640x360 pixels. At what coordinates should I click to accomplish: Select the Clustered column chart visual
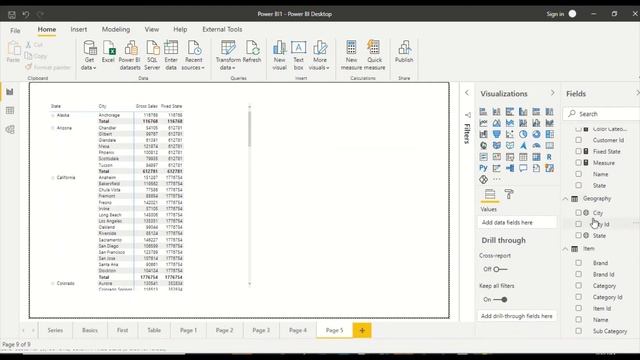click(523, 111)
